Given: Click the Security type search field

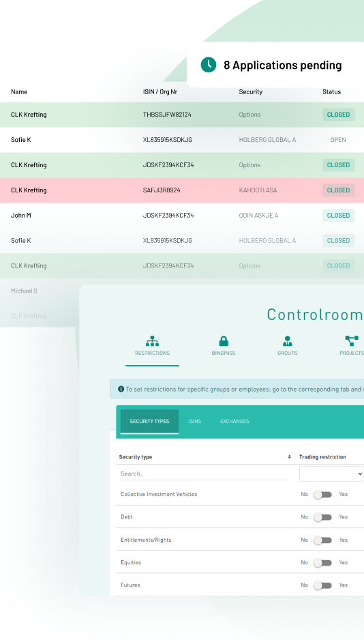Looking at the screenshot, I should click(204, 474).
